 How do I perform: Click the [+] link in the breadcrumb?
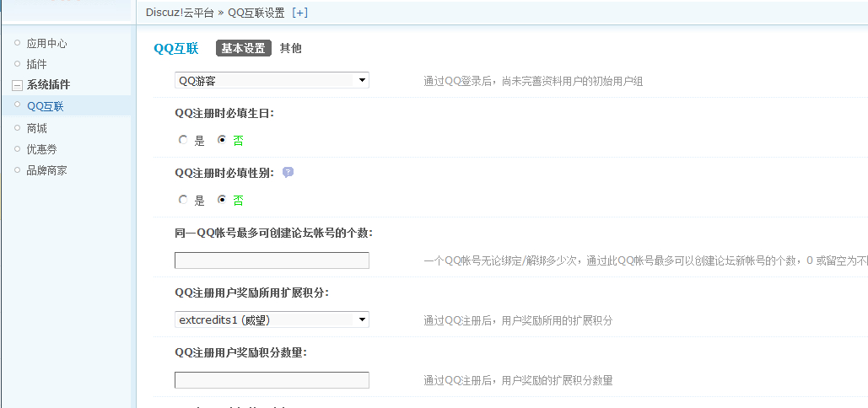pyautogui.click(x=299, y=13)
